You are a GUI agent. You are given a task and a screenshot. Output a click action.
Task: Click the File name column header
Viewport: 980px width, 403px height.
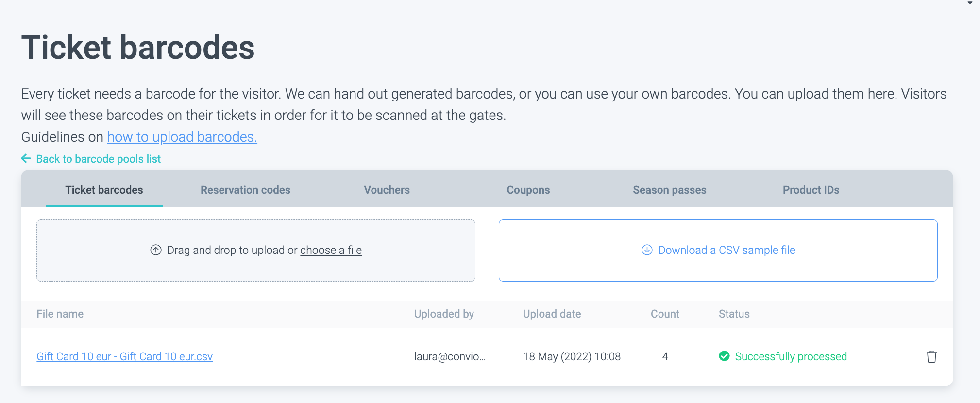[x=60, y=314]
